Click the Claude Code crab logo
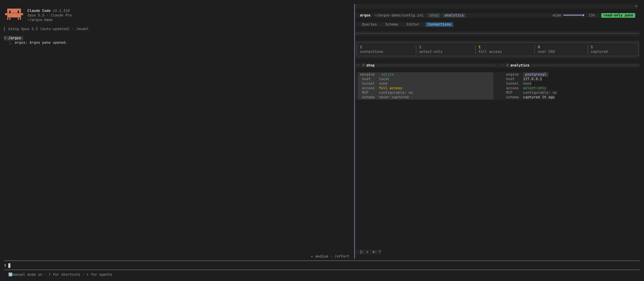Viewport: 644px width, 281px height. 14,14
